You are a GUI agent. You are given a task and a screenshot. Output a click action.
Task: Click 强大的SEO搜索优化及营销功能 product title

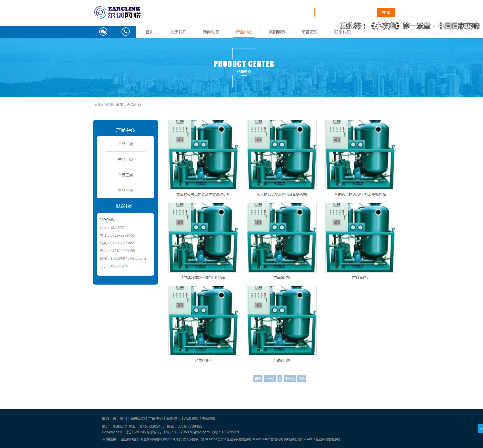click(281, 195)
